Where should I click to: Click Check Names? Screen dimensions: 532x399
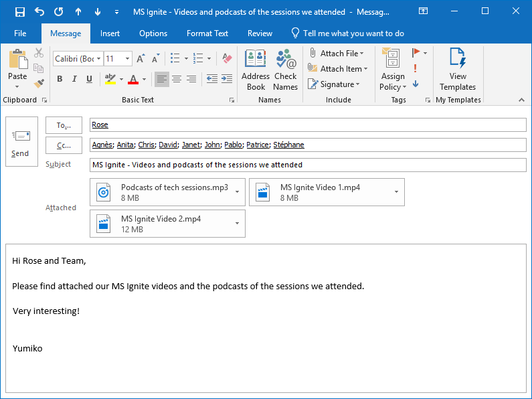point(285,70)
